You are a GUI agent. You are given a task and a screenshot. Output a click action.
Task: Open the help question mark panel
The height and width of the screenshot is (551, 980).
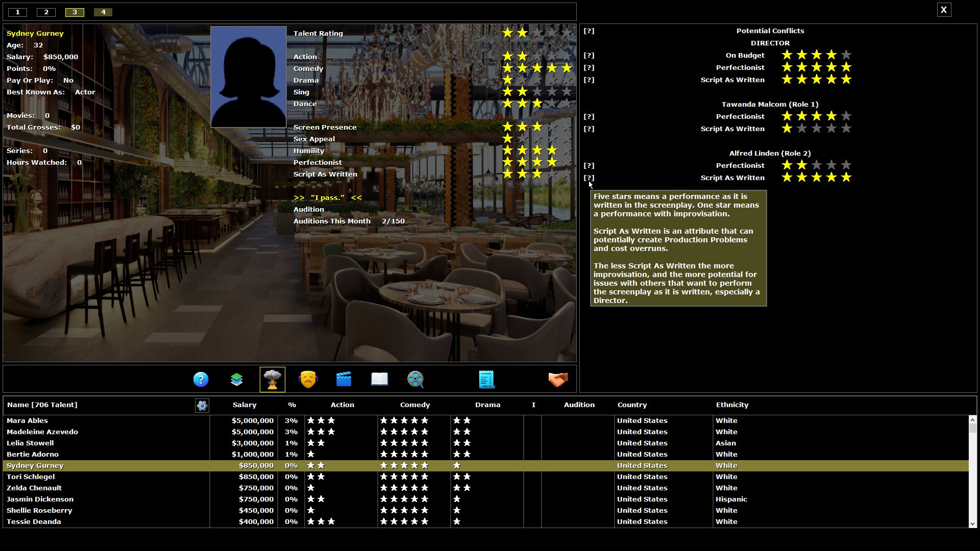tap(201, 379)
